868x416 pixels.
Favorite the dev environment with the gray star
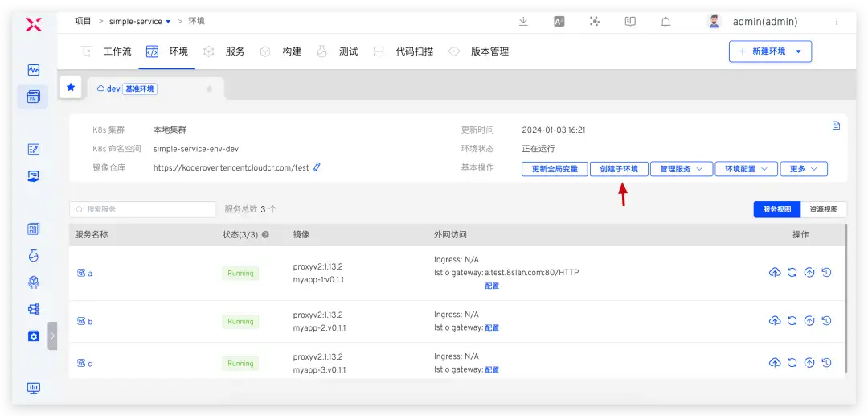[209, 89]
